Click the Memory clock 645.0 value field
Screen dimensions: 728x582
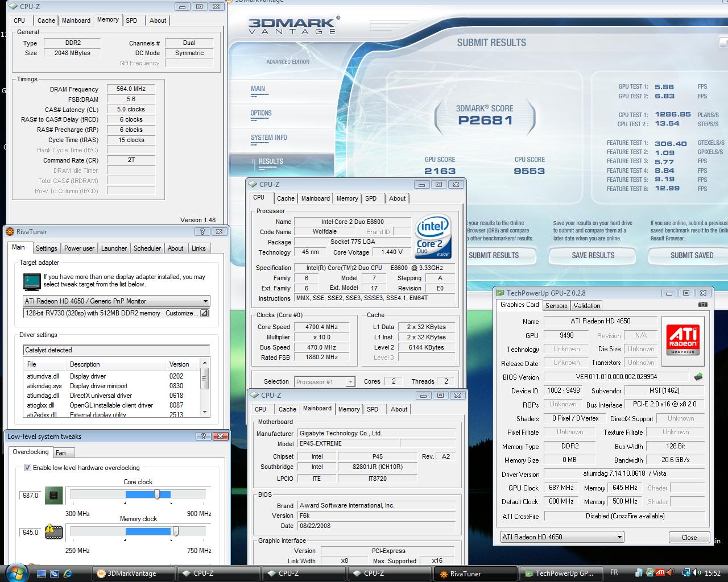point(30,533)
